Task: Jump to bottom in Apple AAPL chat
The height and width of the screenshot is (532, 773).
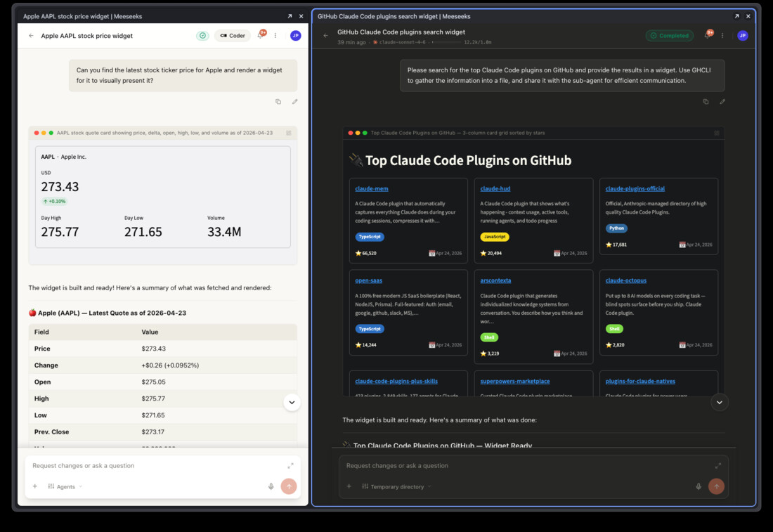Action: [x=292, y=402]
